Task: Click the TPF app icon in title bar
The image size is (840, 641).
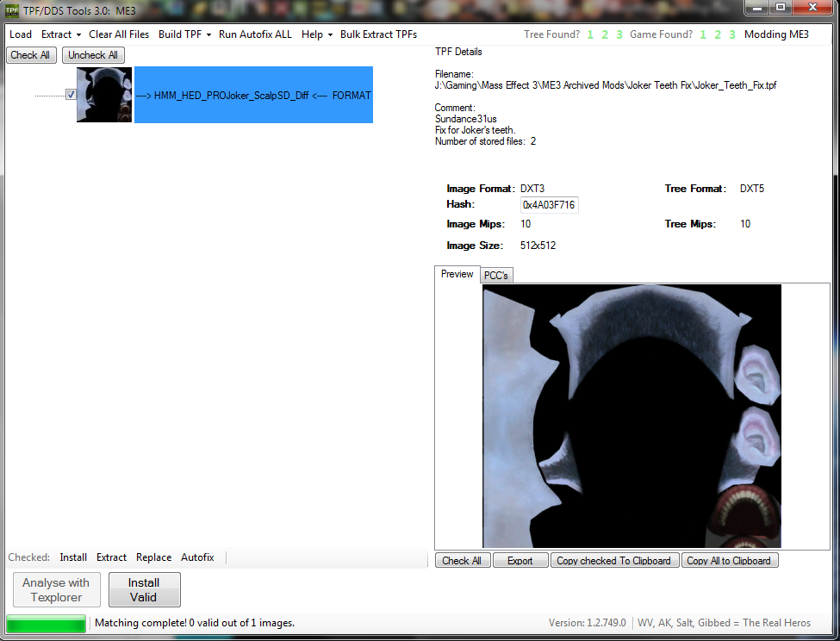Action: [12, 10]
